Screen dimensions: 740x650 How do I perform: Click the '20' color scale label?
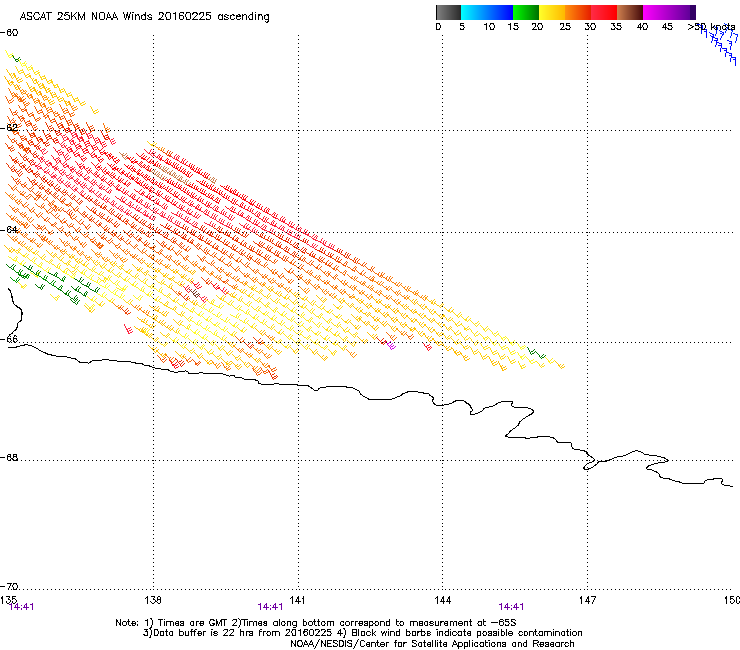tap(537, 27)
